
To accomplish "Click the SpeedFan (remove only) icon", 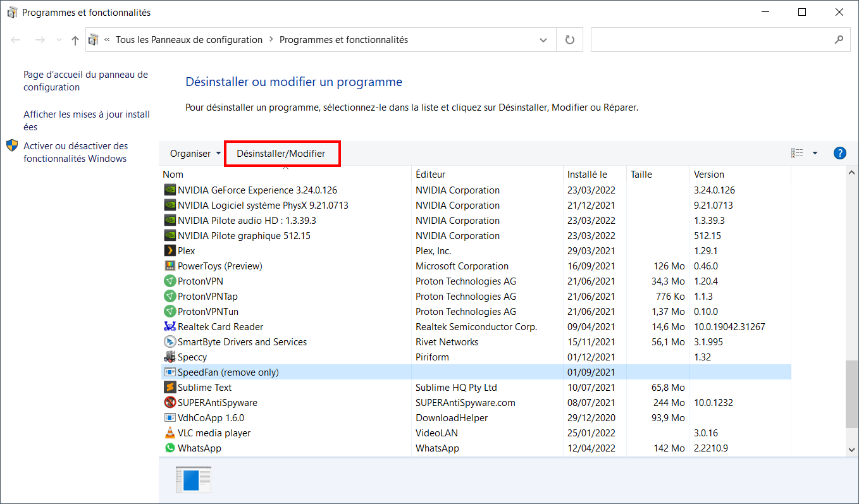I will [170, 372].
